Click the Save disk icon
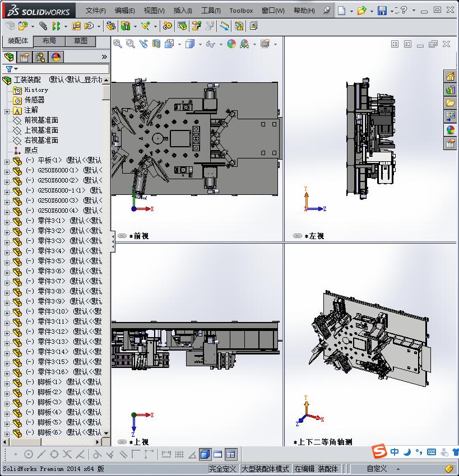 point(382,11)
